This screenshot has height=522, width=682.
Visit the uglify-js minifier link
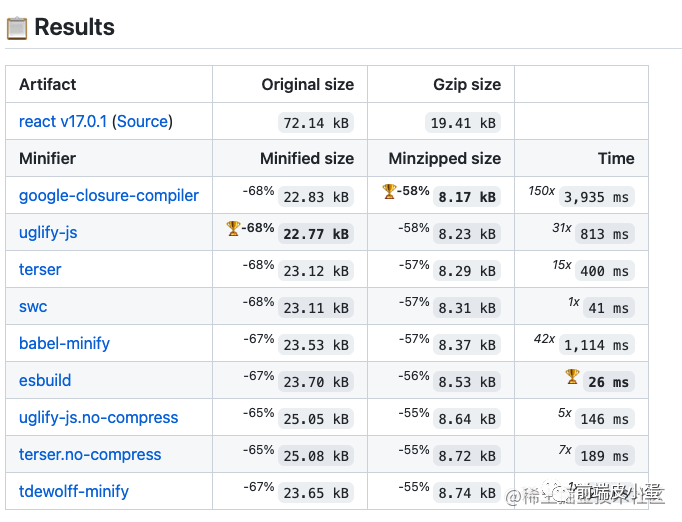tap(48, 232)
